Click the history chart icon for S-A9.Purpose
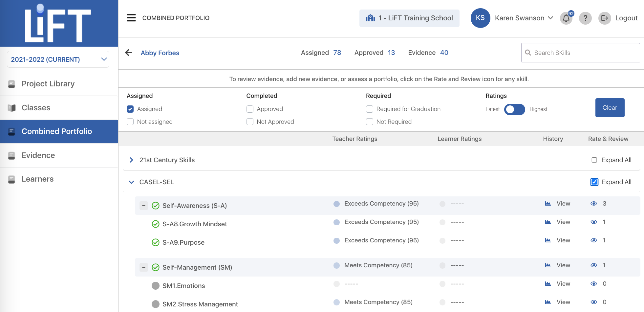The height and width of the screenshot is (312, 644). 548,240
